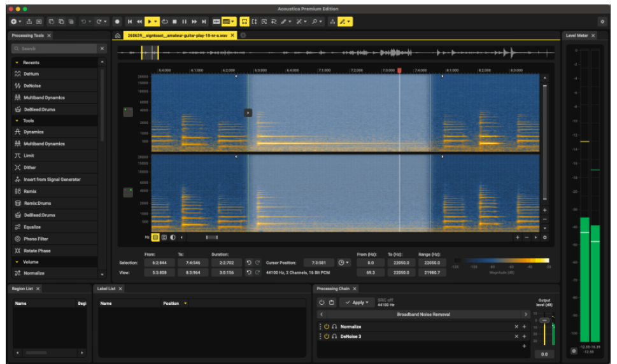Screen dimensions: 617x364
Task: Toggle Processing Chain master power button
Action: coord(322,302)
